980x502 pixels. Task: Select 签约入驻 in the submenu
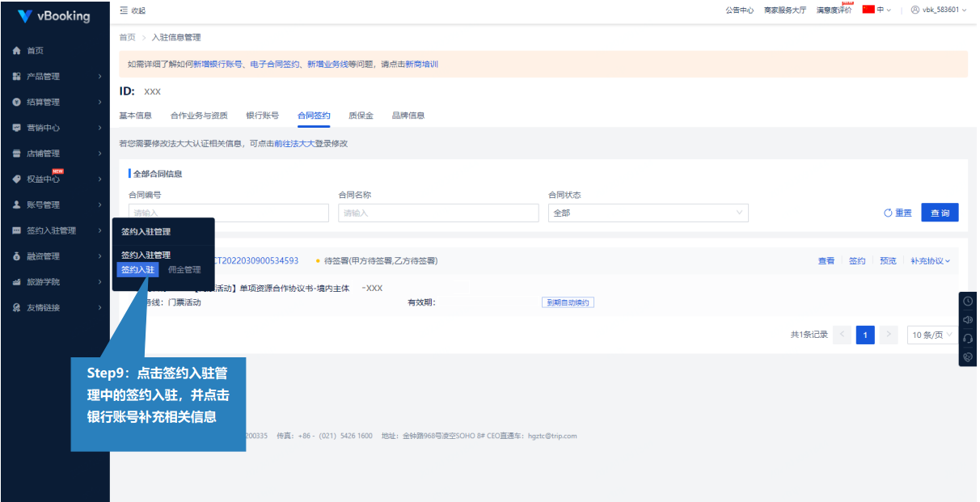click(x=137, y=270)
